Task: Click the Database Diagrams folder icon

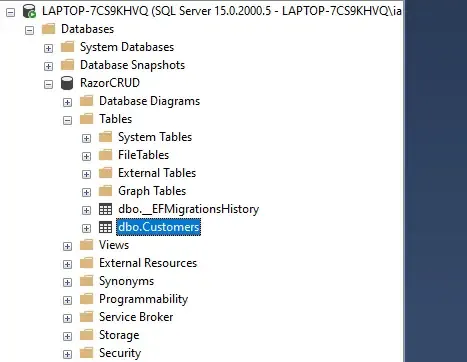Action: (x=86, y=101)
